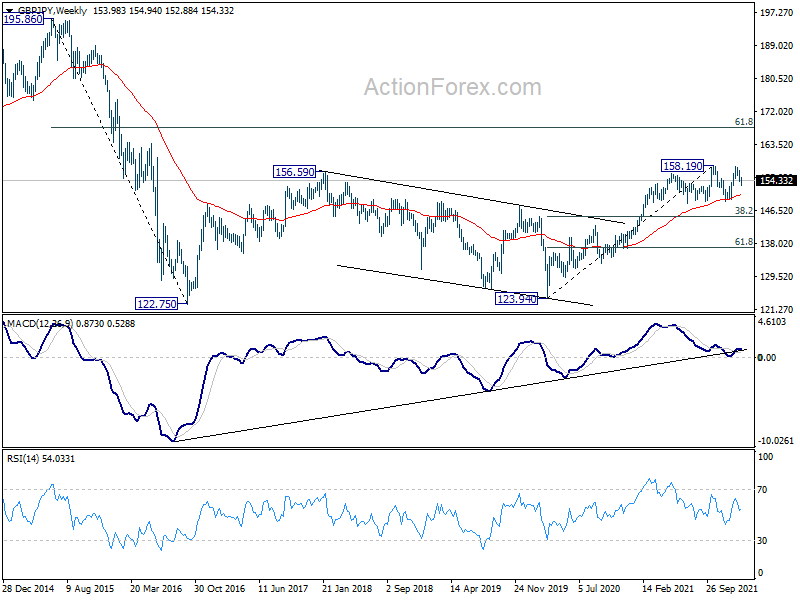This screenshot has width=800, height=600.
Task: Select the 156.590 price label
Action: click(295, 172)
